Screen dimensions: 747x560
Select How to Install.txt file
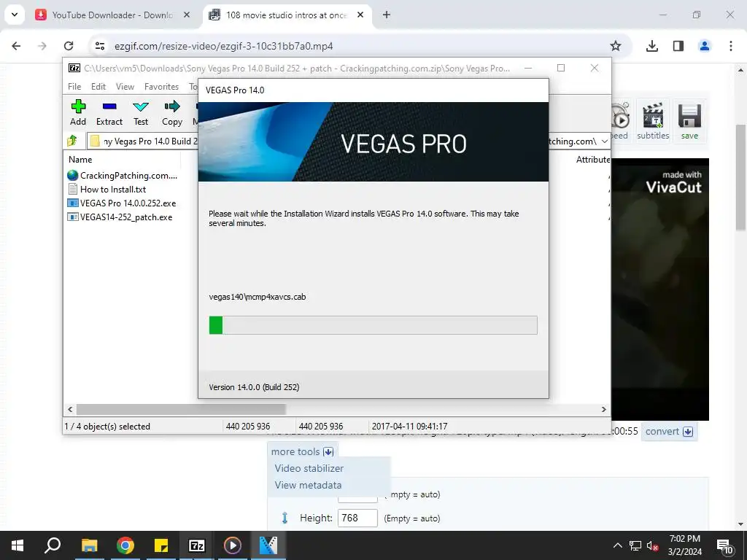click(x=107, y=189)
